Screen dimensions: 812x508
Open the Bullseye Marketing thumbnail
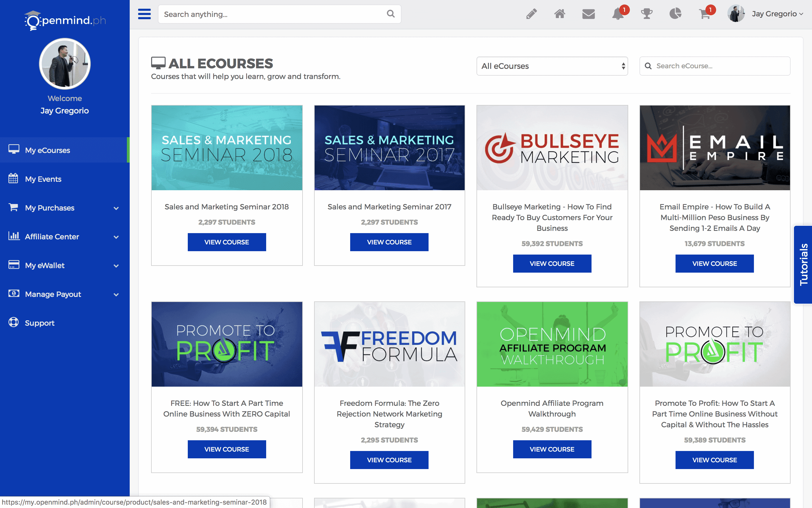pyautogui.click(x=552, y=148)
